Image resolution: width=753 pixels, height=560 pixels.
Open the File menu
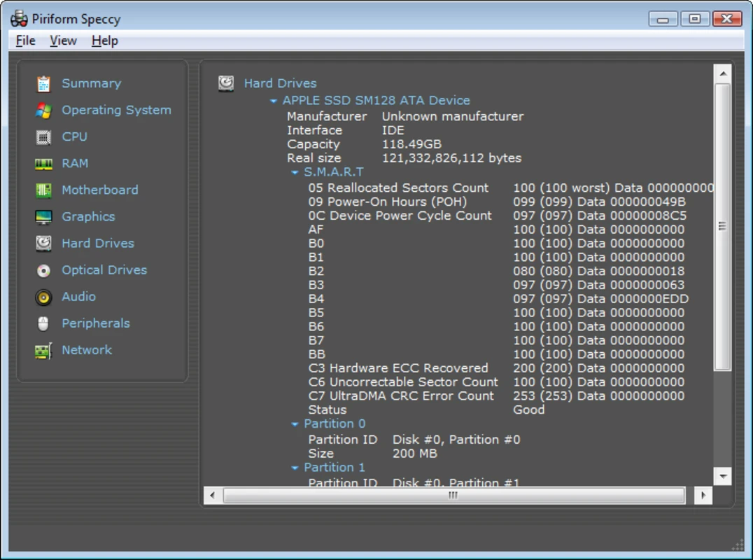pyautogui.click(x=24, y=40)
